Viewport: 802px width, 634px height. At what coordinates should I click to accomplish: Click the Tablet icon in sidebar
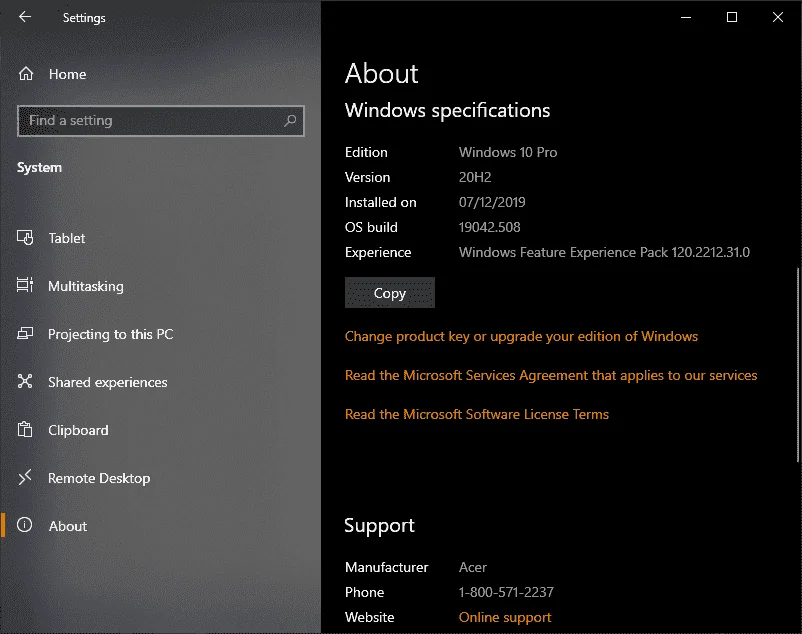pyautogui.click(x=25, y=238)
